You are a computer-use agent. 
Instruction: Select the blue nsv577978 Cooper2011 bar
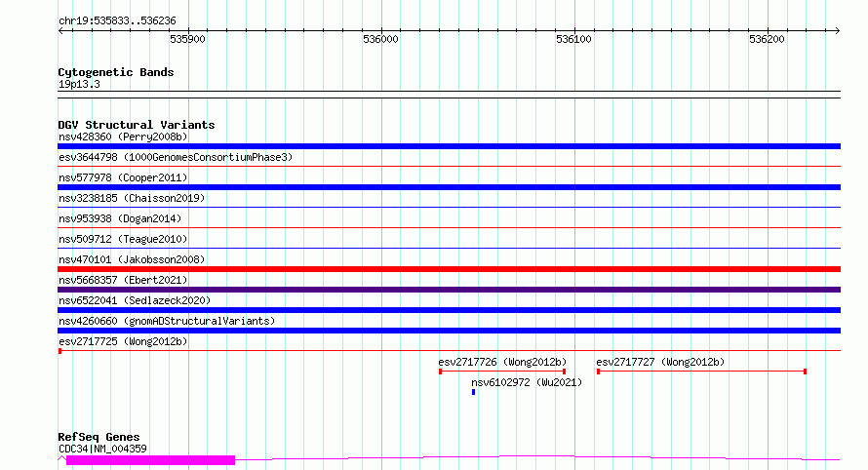point(449,187)
